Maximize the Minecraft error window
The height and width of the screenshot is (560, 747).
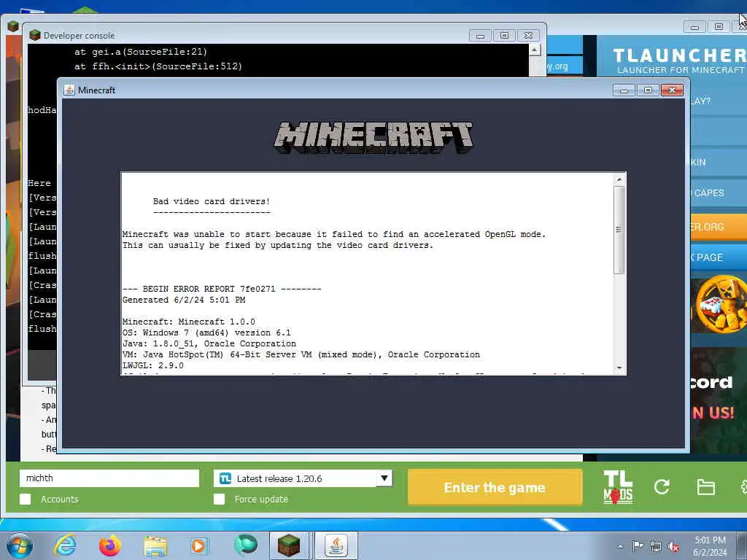(648, 90)
